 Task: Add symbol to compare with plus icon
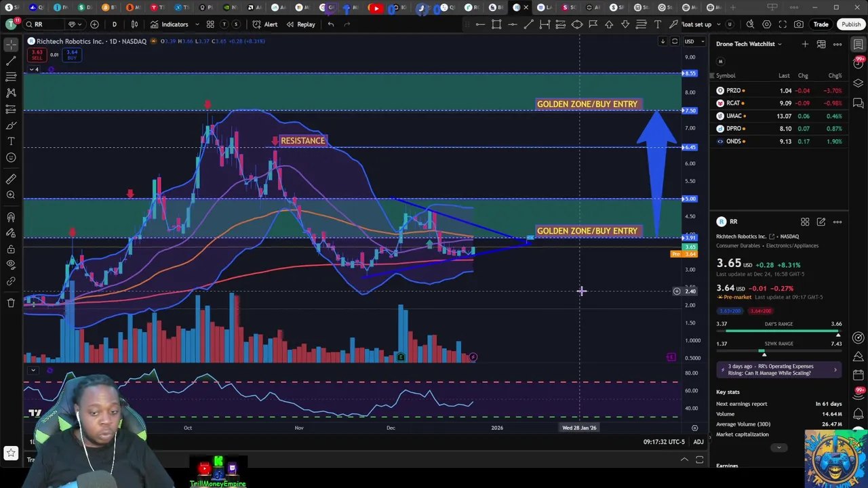(94, 24)
